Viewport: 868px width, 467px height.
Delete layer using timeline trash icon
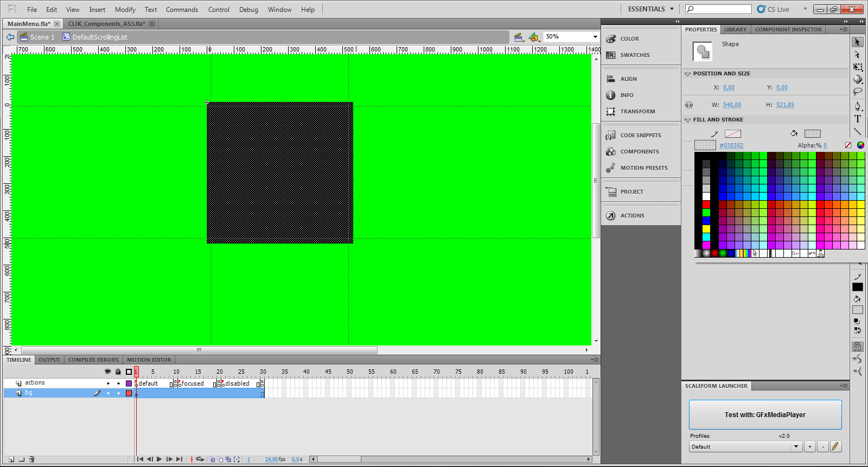31,459
